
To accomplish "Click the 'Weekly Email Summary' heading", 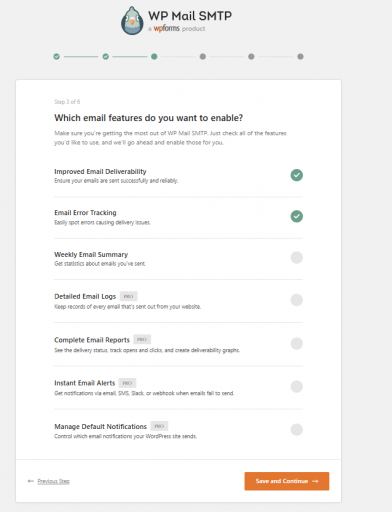I will click(x=91, y=255).
